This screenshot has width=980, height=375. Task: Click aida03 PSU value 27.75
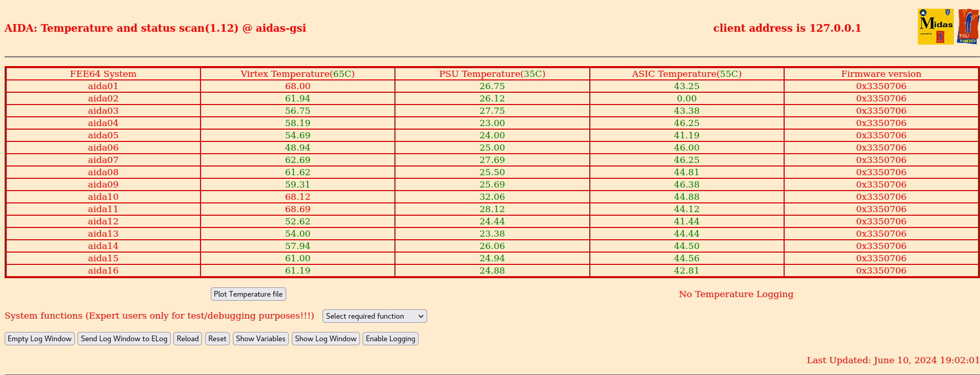(x=492, y=111)
